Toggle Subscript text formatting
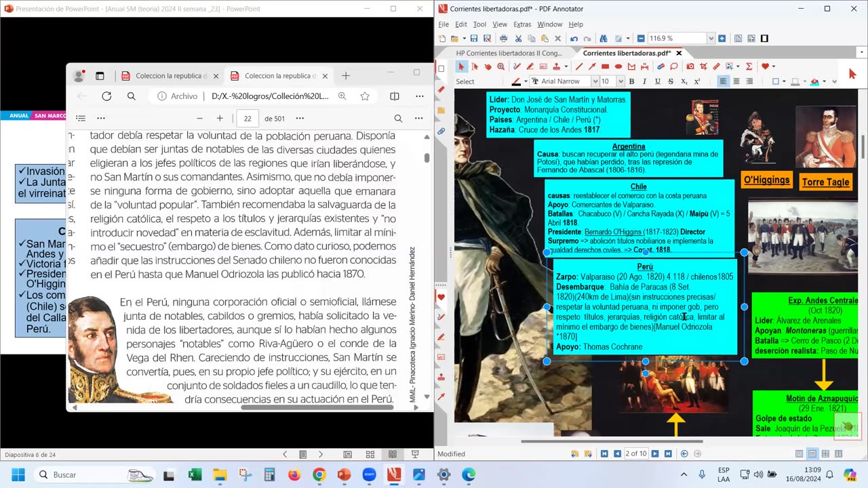868x488 pixels. tap(684, 81)
